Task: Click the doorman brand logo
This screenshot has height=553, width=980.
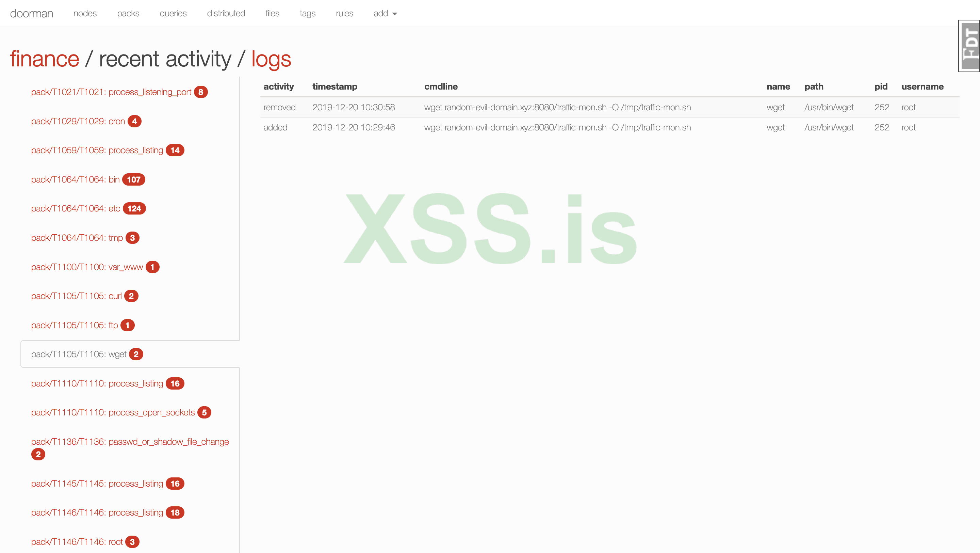Action: [32, 14]
